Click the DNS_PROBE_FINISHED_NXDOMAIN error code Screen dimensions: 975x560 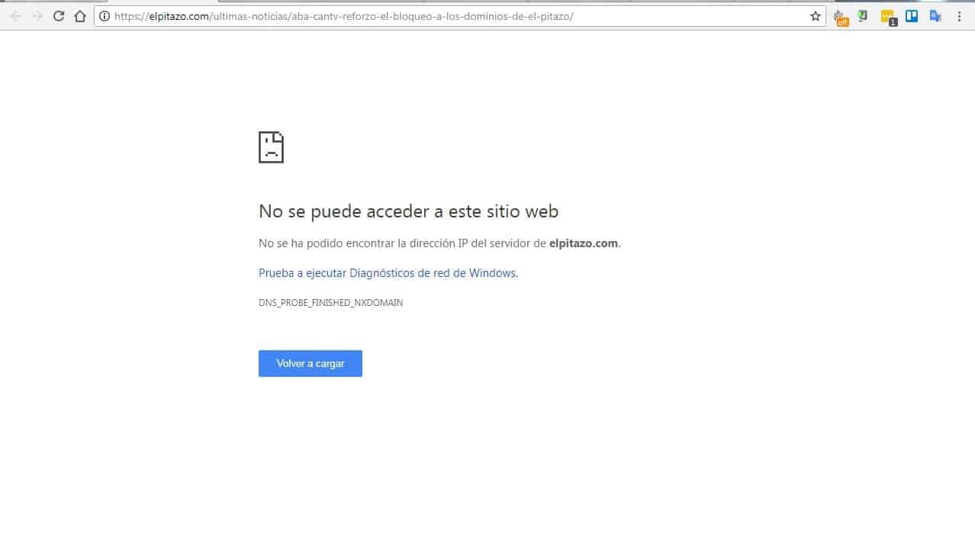coord(331,303)
